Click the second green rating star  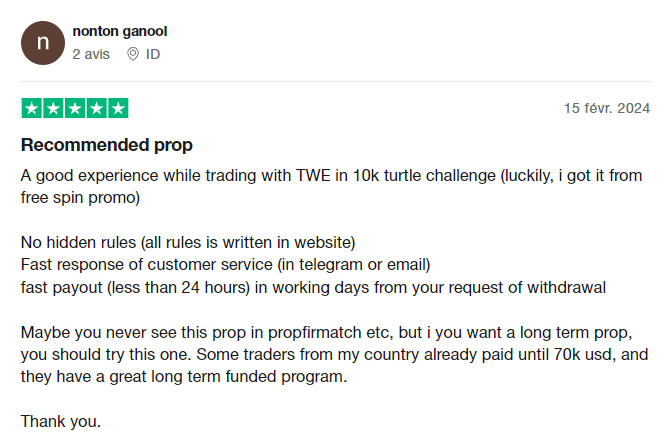53,108
